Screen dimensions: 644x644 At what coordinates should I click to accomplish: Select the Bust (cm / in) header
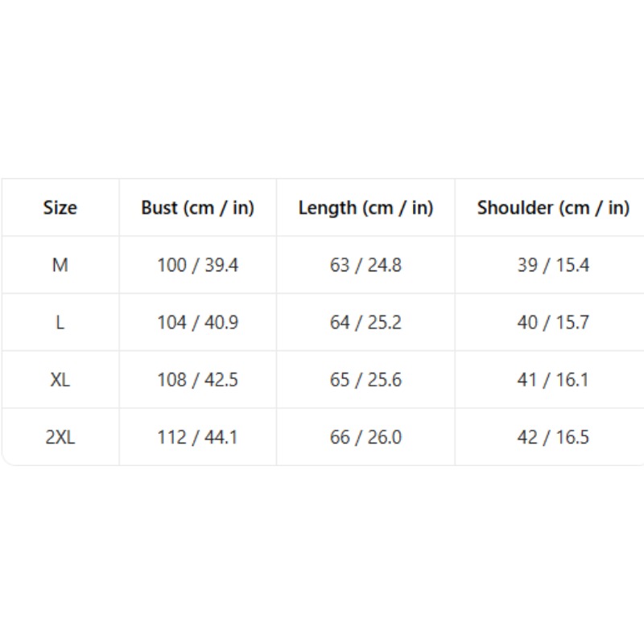197,208
